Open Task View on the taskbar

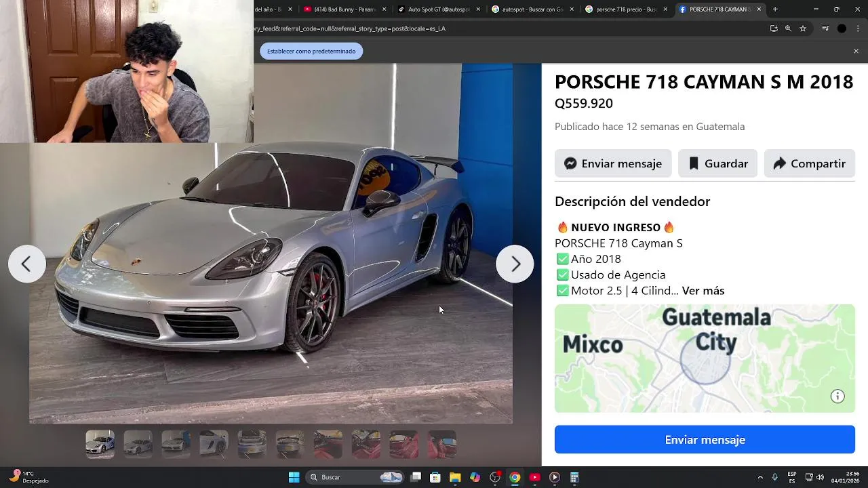point(416,477)
